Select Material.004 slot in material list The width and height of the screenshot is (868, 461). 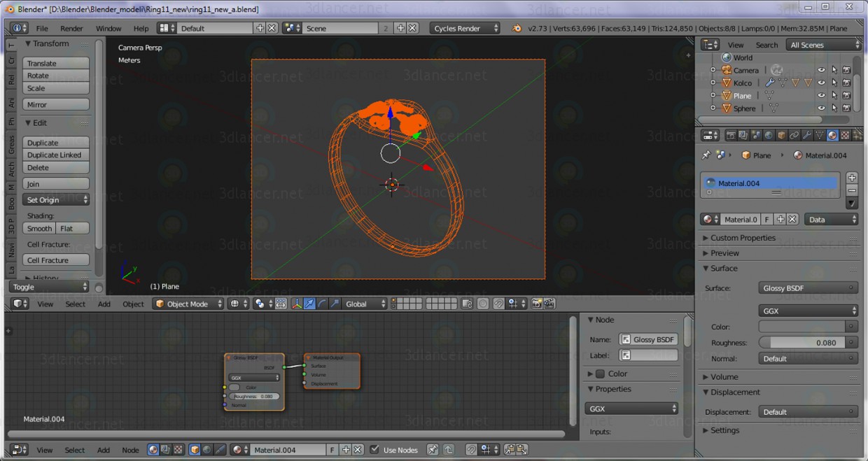(x=769, y=183)
